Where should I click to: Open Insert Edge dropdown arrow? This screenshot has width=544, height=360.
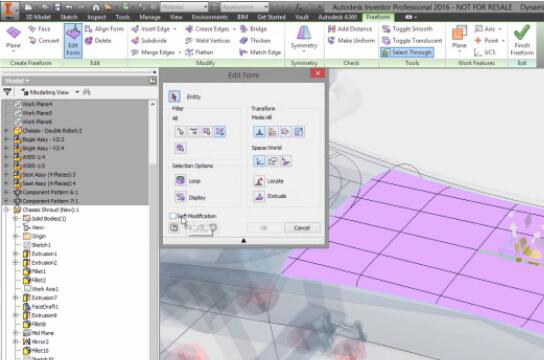coord(175,29)
